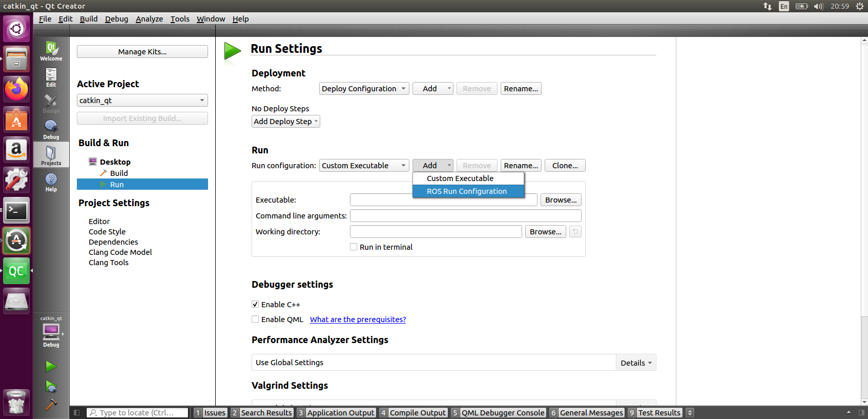Click the Clone button
Image resolution: width=868 pixels, height=419 pixels.
pos(565,166)
